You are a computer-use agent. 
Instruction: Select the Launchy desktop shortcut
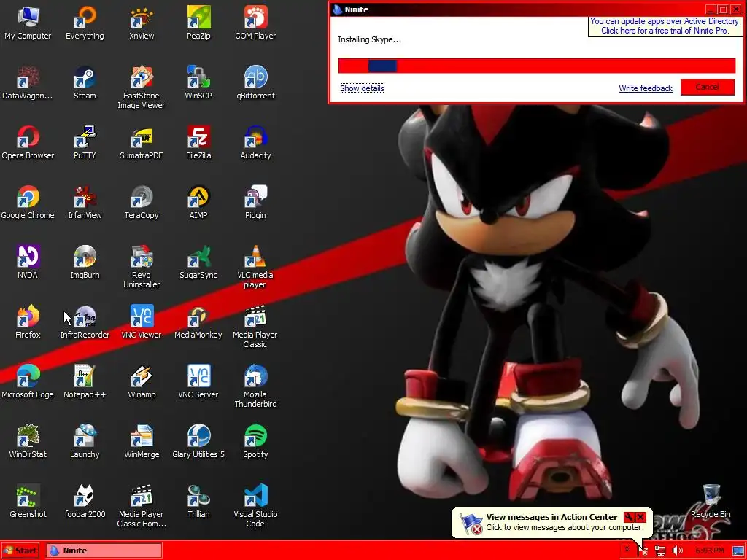click(x=85, y=441)
